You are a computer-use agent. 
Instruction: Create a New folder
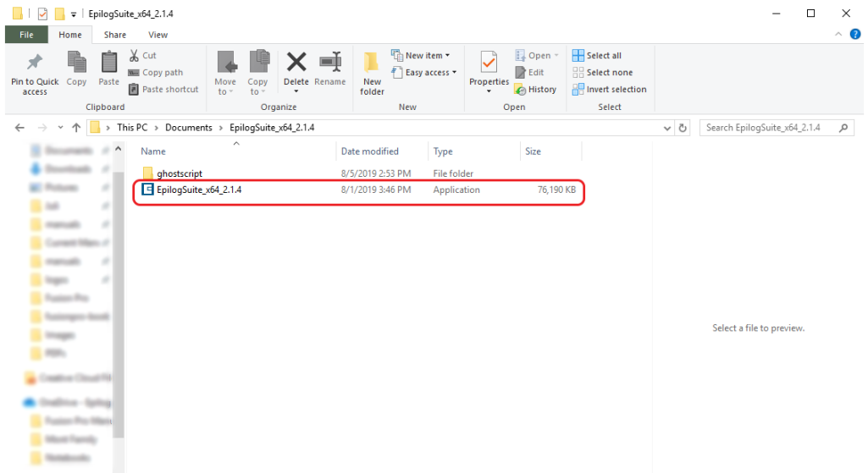coord(372,73)
